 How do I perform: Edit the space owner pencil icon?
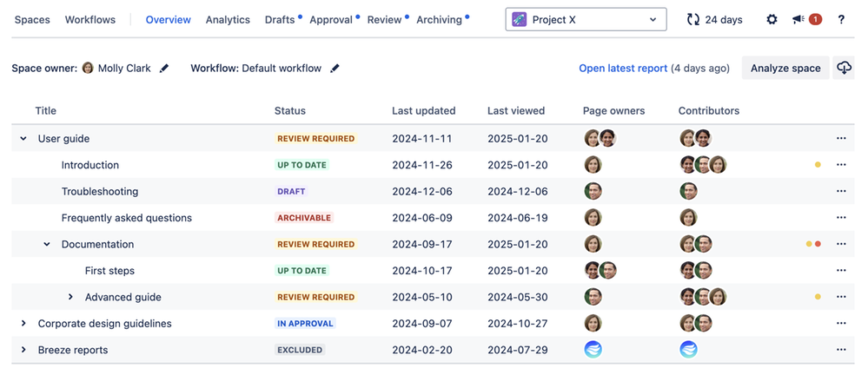pos(164,68)
